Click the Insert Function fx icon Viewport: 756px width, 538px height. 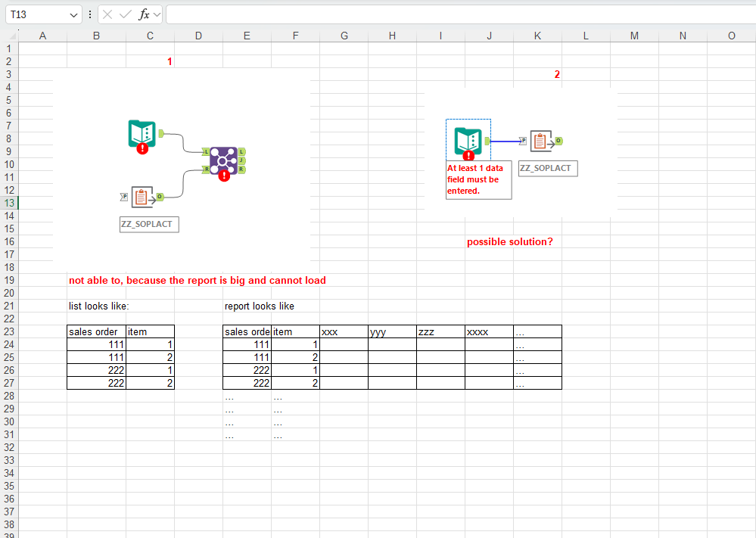pyautogui.click(x=144, y=15)
